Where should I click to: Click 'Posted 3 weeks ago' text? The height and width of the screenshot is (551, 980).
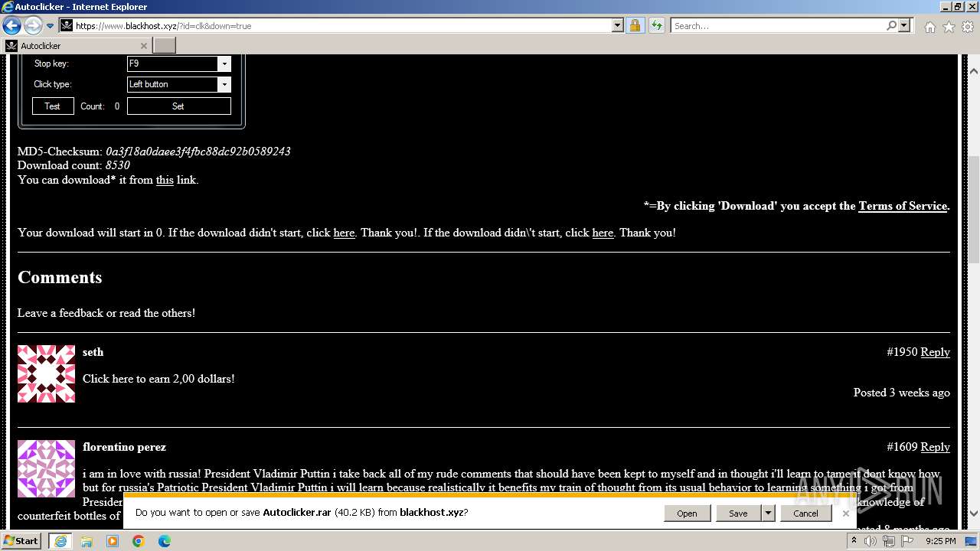pos(902,393)
